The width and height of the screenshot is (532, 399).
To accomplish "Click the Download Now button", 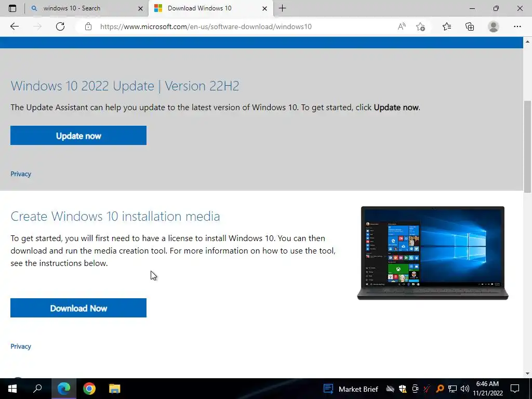I will pos(78,308).
